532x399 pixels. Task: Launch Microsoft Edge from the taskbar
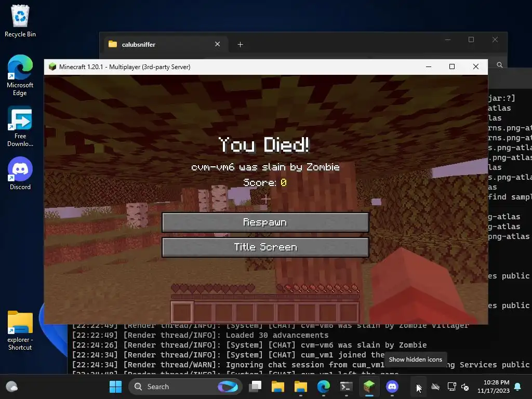coord(323,387)
